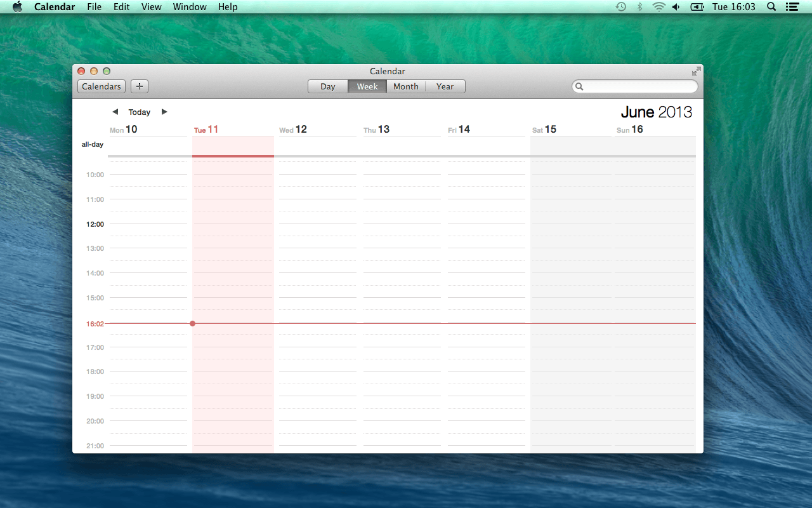Open the Calendar application menu
812x508 pixels.
[55, 7]
